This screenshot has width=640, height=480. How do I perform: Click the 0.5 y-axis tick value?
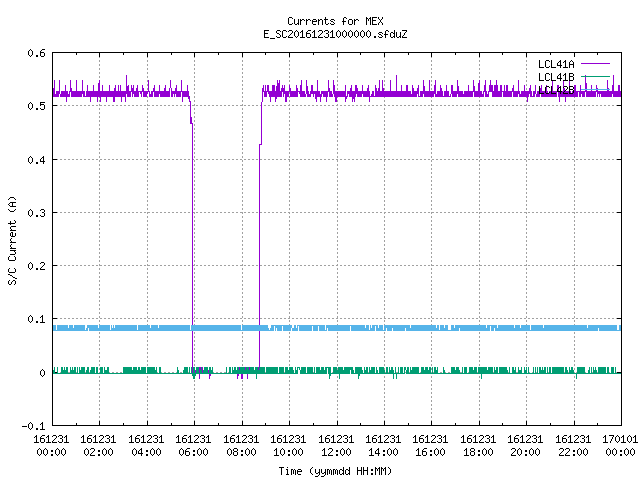click(x=36, y=106)
